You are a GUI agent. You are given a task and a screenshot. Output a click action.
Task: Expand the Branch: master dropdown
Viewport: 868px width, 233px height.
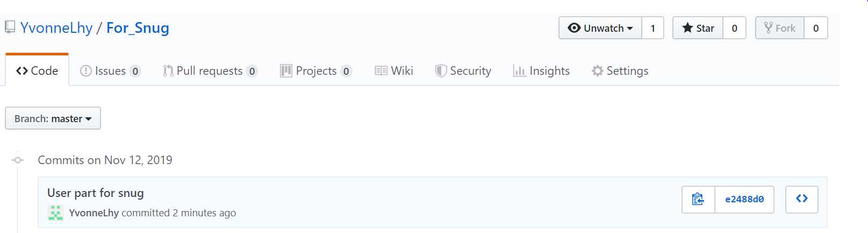pyautogui.click(x=53, y=118)
